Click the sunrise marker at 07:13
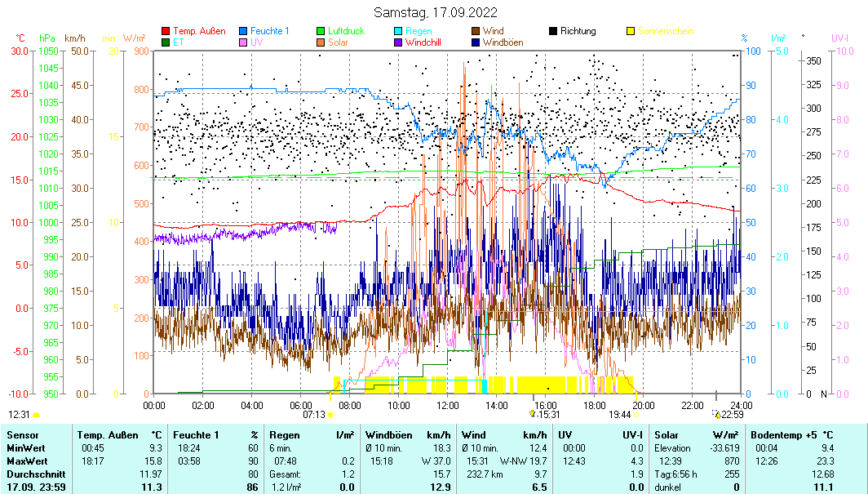Screen dimensions: 868x494 330,414
